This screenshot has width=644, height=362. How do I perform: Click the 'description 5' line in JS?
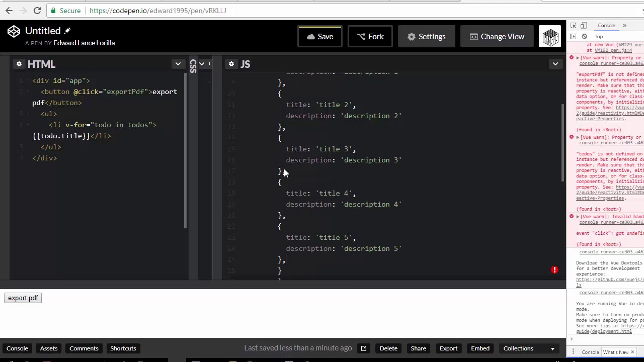coord(344,248)
